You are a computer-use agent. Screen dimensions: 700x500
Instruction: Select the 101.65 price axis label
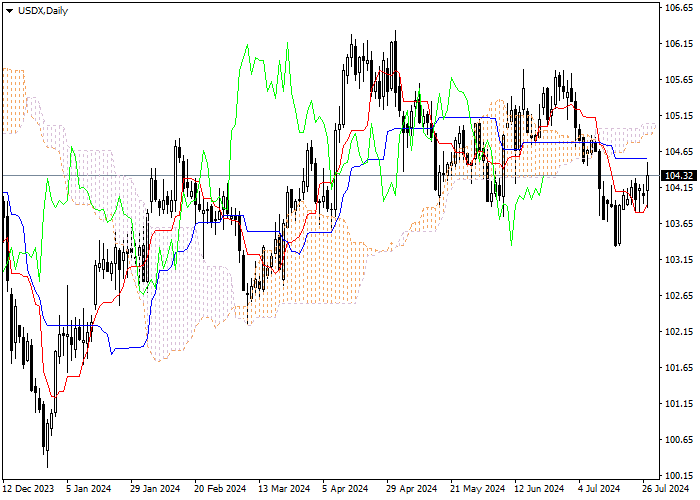679,367
